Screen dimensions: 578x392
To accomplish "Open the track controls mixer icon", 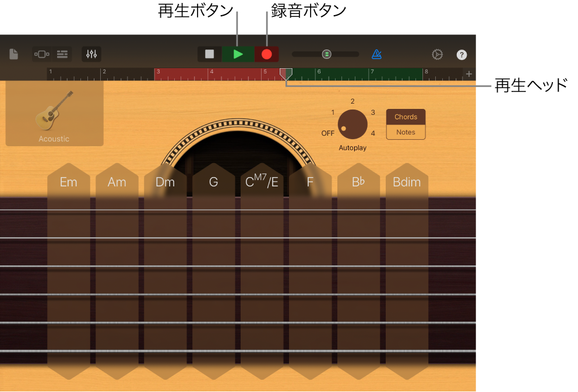I will [91, 54].
